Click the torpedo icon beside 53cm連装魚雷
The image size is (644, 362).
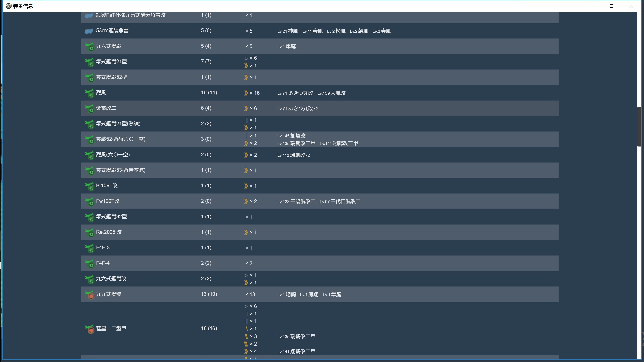pyautogui.click(x=89, y=31)
